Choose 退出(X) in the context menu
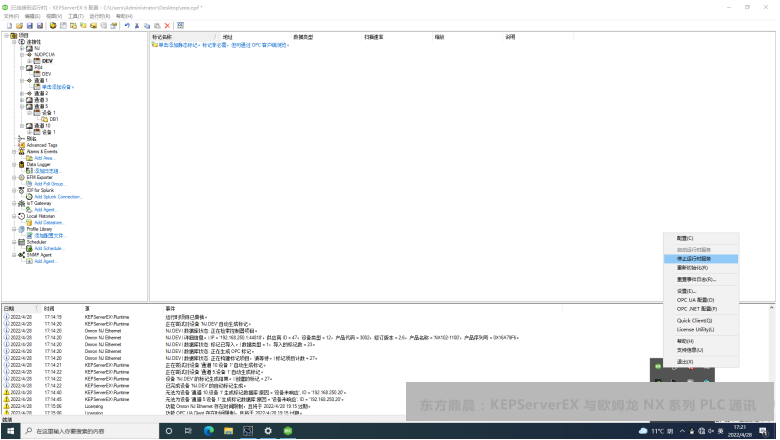The width and height of the screenshot is (780, 440). pos(701,361)
